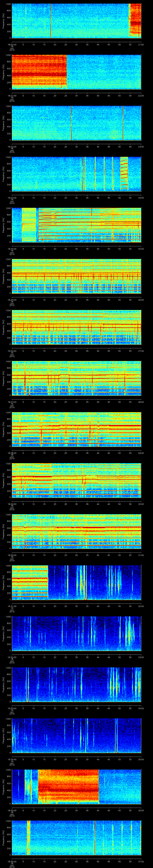Click Frequency (Hz) axis label of 18:24:00 panel
Viewport: 153px width, 868px height.
pyautogui.click(x=3, y=225)
